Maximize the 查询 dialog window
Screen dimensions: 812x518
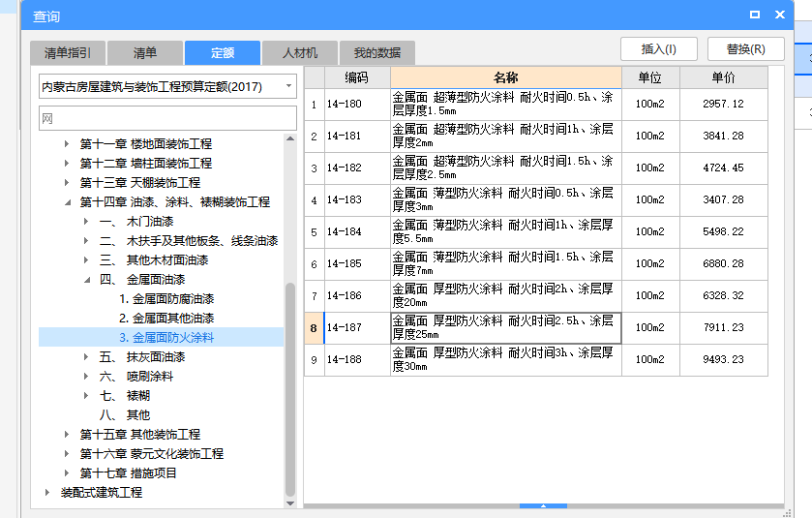click(755, 15)
